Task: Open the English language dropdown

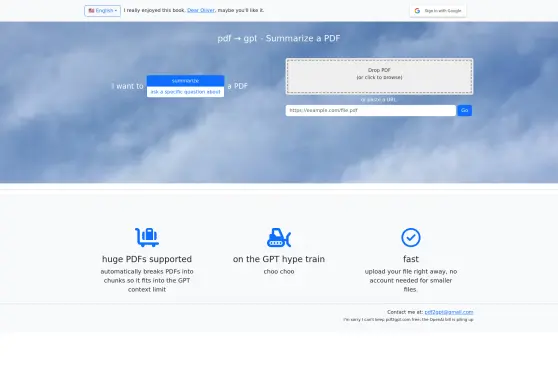Action: tap(102, 11)
